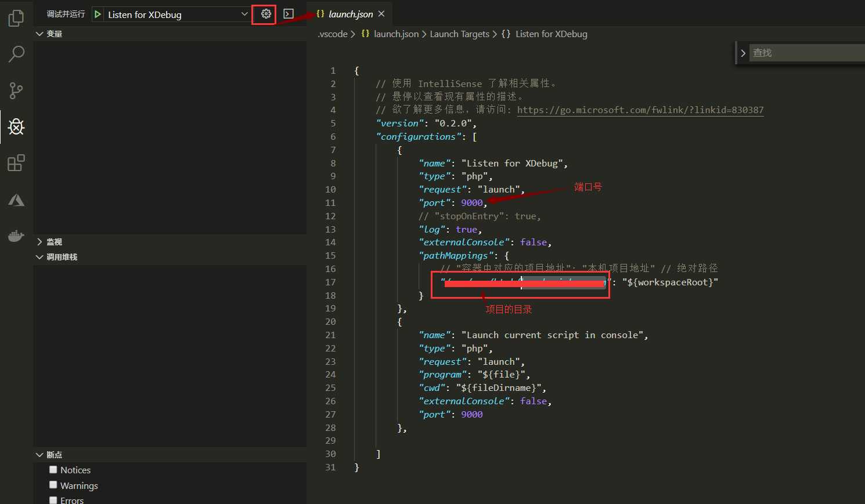Expand the 监视 section

point(170,242)
